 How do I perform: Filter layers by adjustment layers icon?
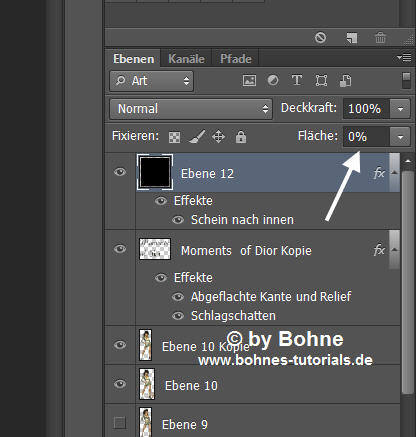point(273,80)
